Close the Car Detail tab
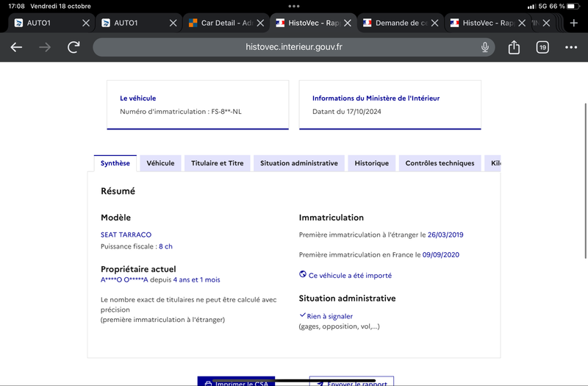 click(x=260, y=23)
